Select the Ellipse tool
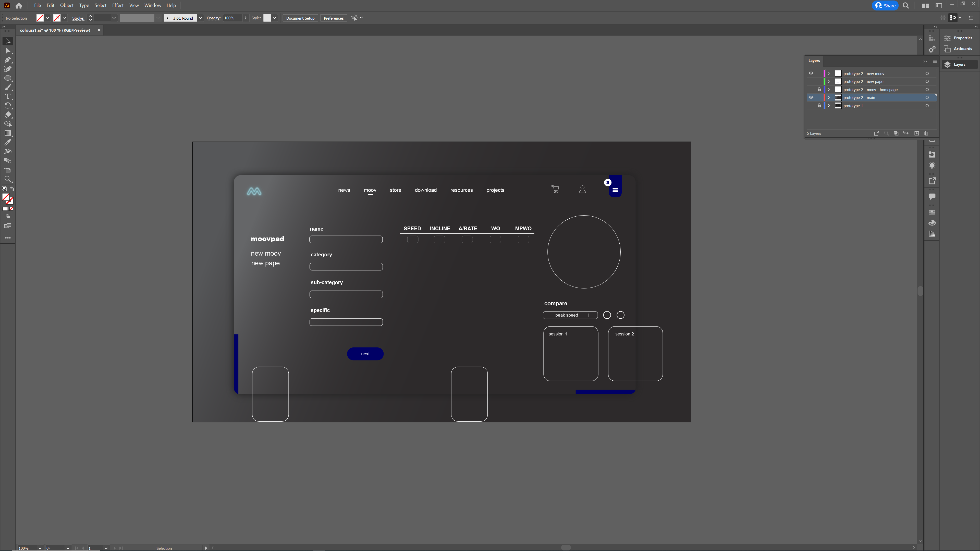The height and width of the screenshot is (551, 980). click(x=8, y=78)
